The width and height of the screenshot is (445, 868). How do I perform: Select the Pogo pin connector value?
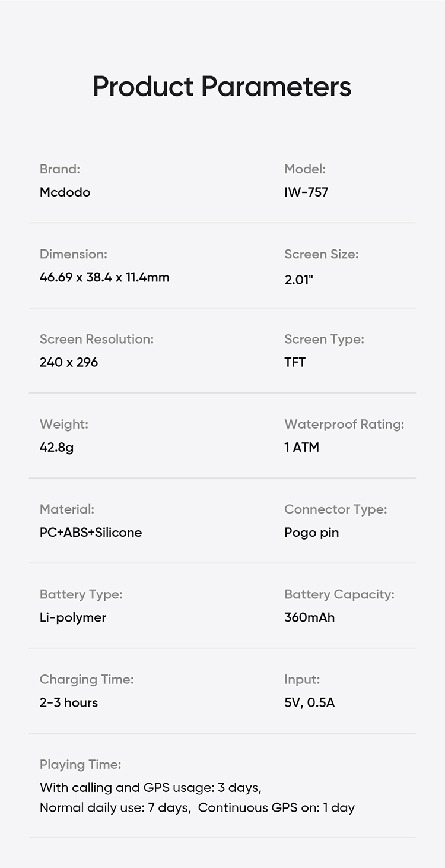(311, 532)
